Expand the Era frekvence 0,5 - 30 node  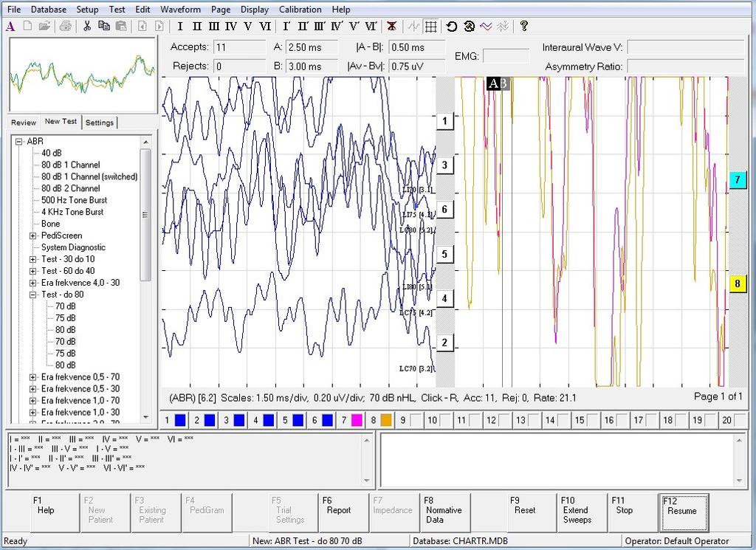coord(32,389)
